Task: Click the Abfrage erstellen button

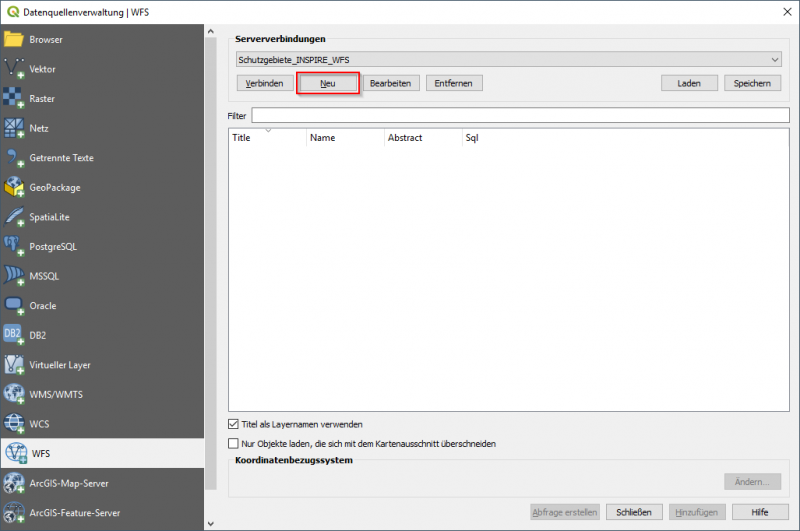Action: tap(565, 512)
